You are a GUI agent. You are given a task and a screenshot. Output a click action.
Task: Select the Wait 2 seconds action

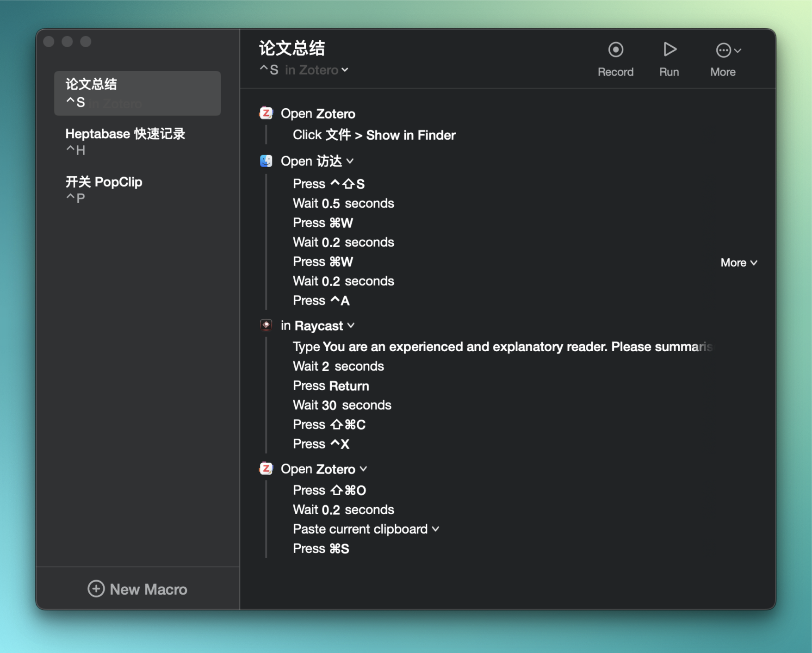pyautogui.click(x=338, y=366)
